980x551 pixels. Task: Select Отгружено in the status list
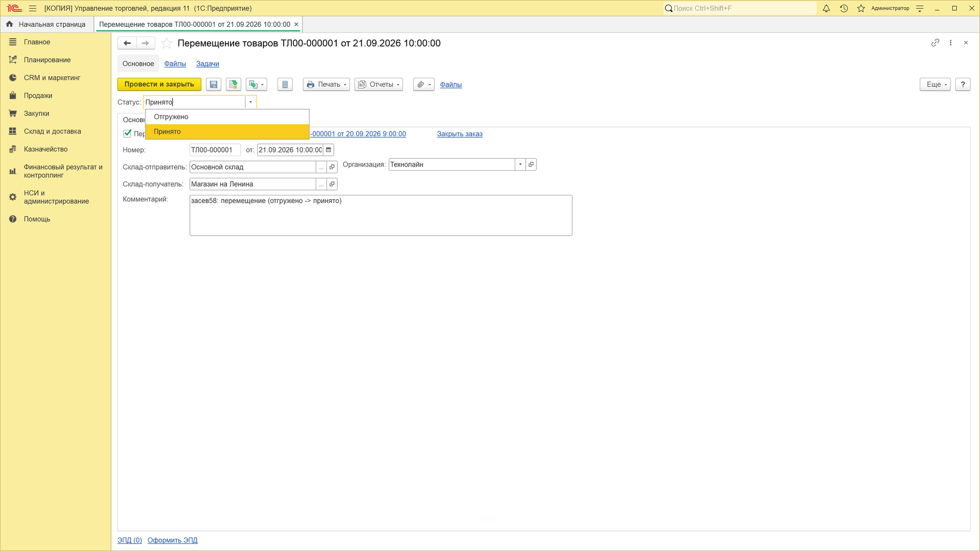point(227,117)
